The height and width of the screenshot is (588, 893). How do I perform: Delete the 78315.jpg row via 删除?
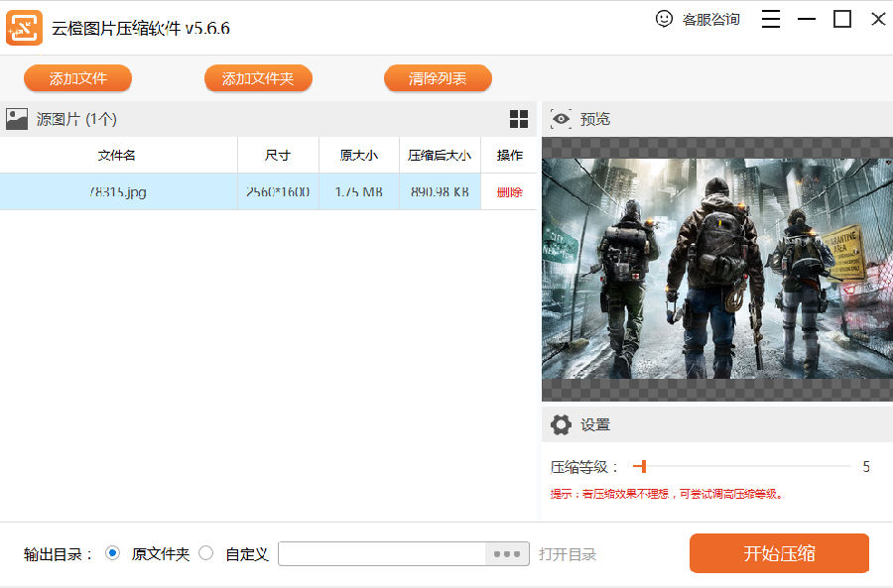tap(509, 192)
